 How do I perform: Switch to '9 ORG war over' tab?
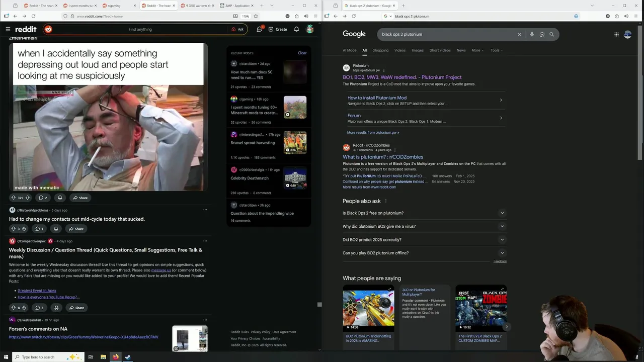[x=197, y=6]
